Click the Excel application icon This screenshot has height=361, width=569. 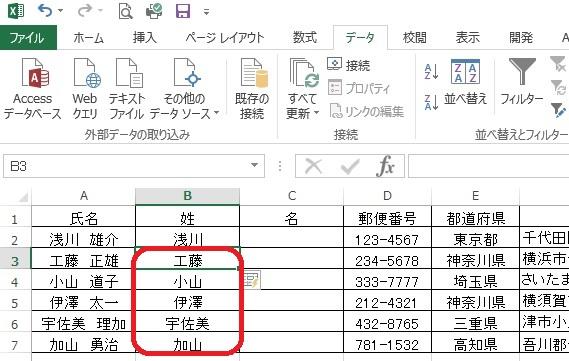click(x=16, y=11)
